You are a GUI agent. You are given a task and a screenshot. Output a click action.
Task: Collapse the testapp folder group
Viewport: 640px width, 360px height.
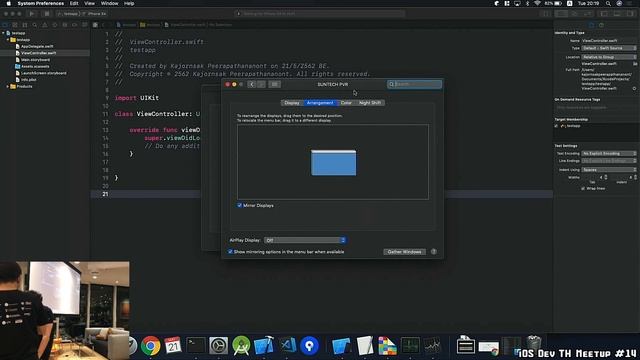tap(8, 40)
